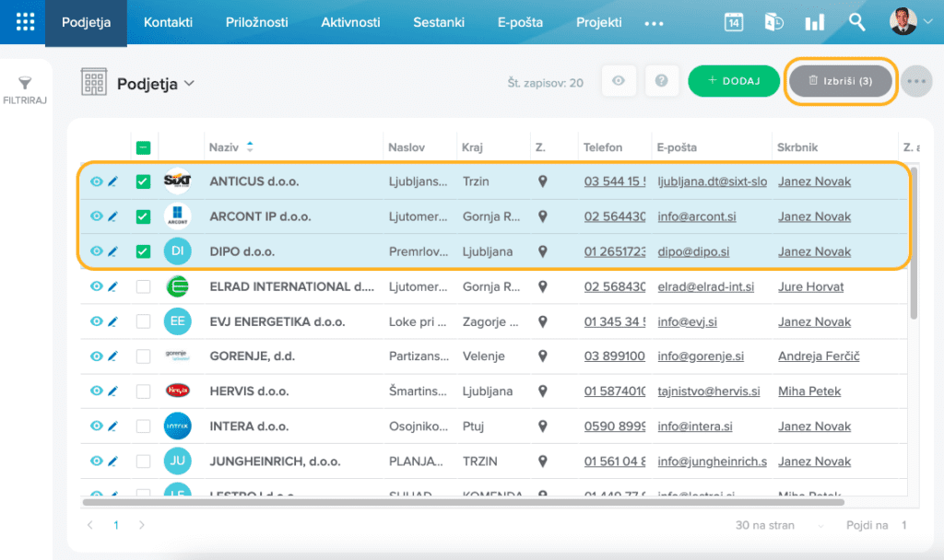Edit the ARCONT IP d.o.o. record pencil
The image size is (944, 560).
(x=112, y=216)
